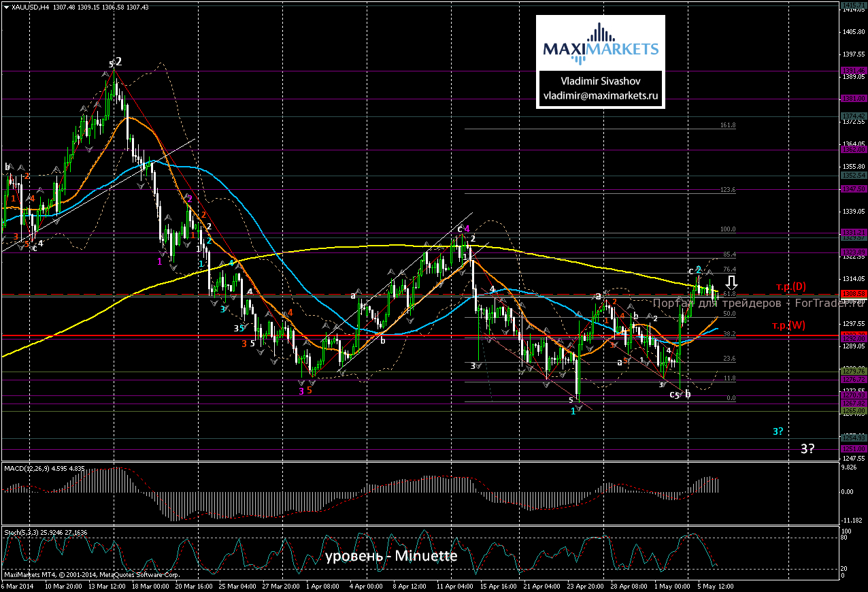Select the т.р.(D) level label

790,286
